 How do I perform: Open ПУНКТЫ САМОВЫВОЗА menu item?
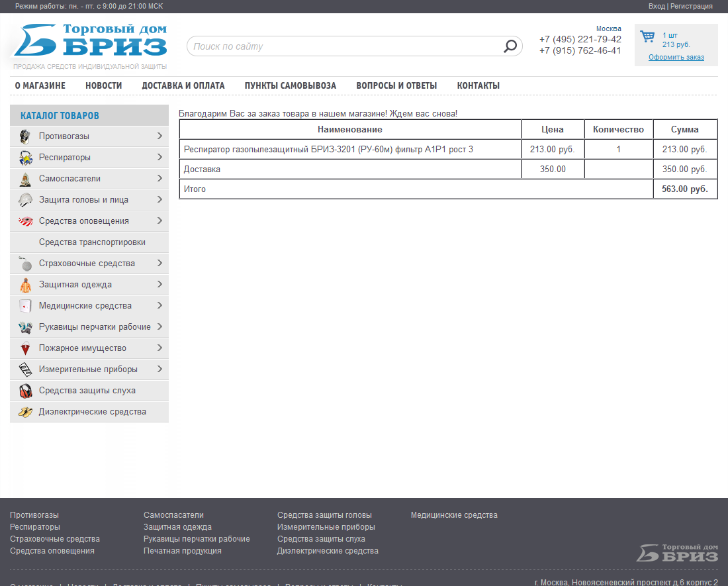point(291,86)
